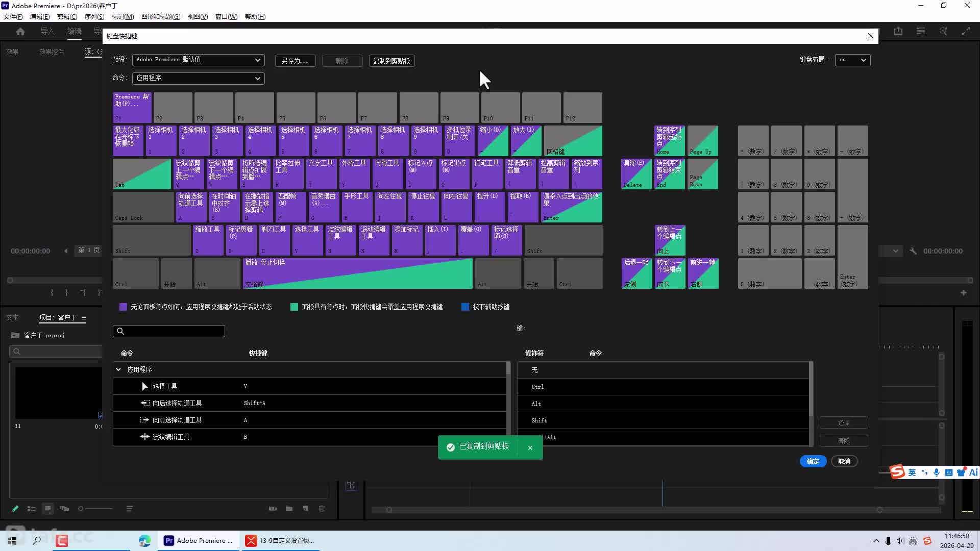The image size is (980, 551).
Task: Open the 标记(M) menu
Action: [x=123, y=17]
